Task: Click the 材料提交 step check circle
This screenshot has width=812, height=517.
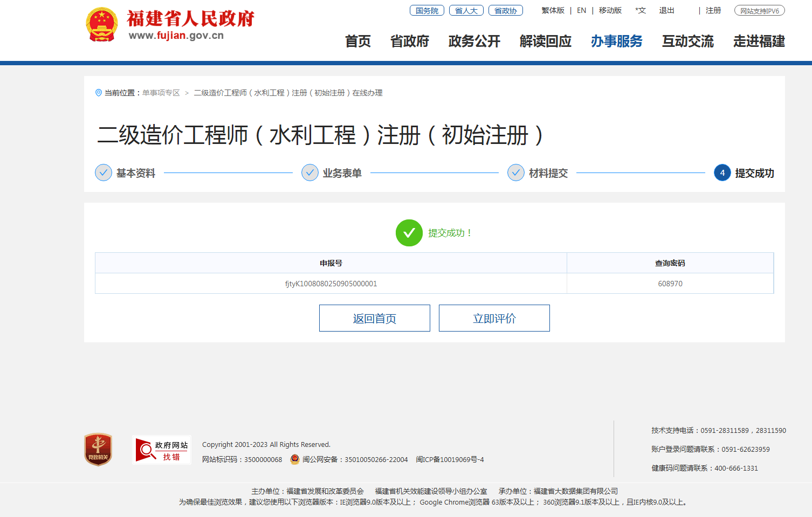Action: 516,173
